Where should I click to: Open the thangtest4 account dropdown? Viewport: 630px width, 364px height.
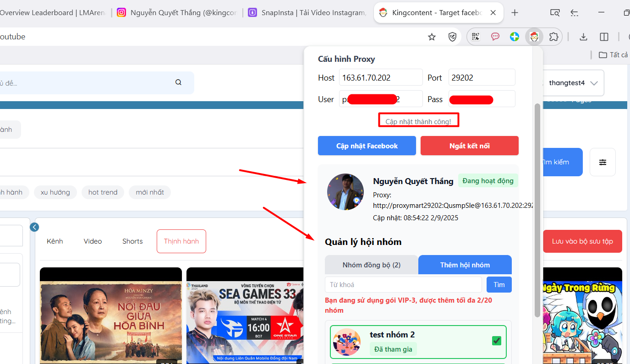pos(573,83)
